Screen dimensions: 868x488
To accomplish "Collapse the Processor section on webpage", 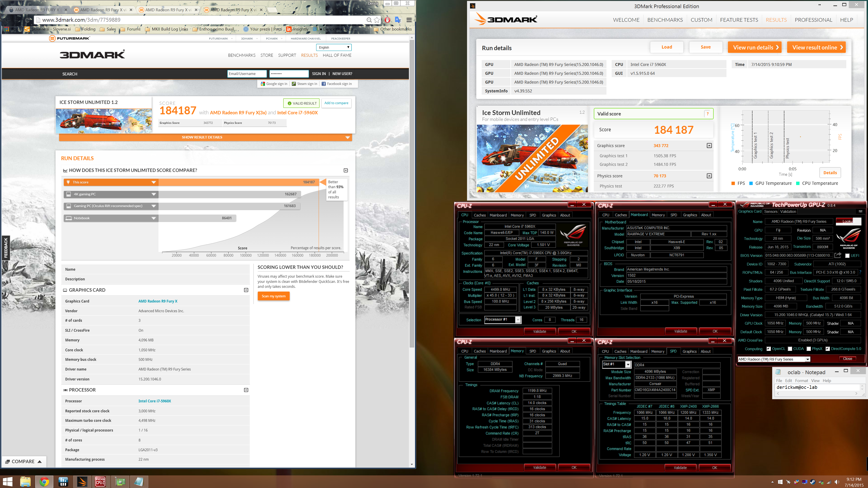I will (246, 390).
